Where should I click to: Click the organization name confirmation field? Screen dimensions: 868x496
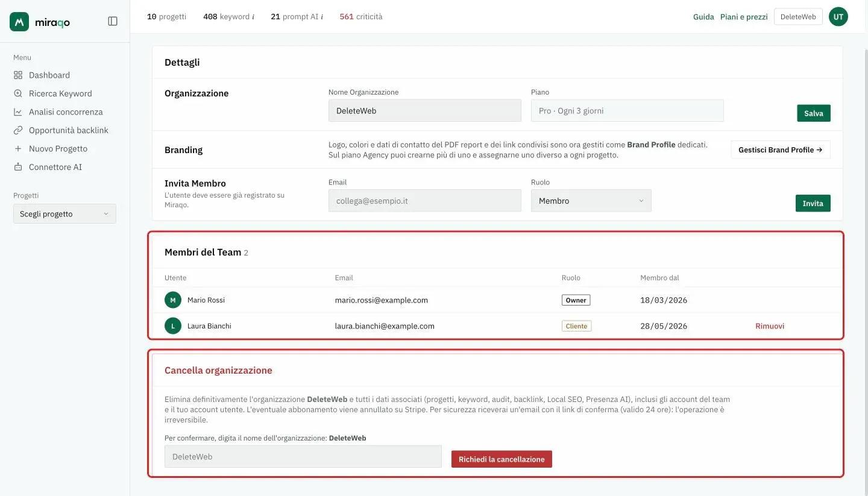coord(303,457)
